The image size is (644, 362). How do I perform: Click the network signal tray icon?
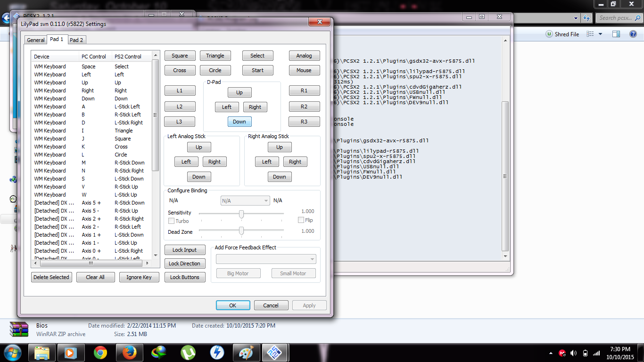(597, 353)
